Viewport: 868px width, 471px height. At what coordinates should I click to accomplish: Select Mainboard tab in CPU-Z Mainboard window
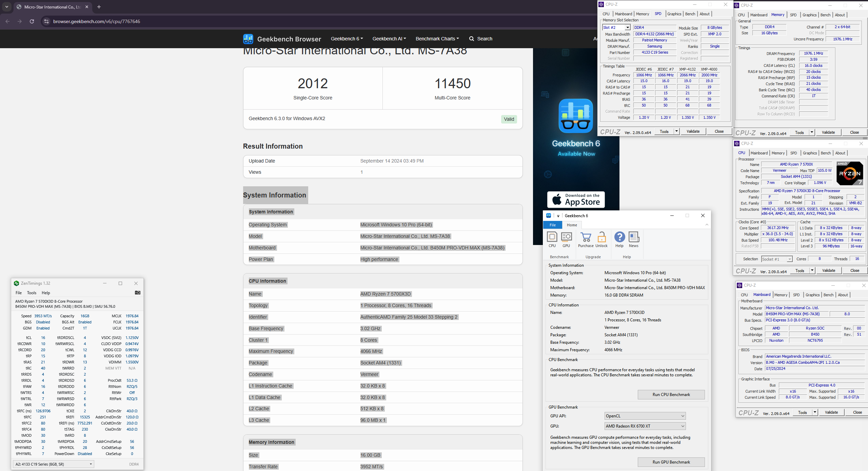point(762,295)
